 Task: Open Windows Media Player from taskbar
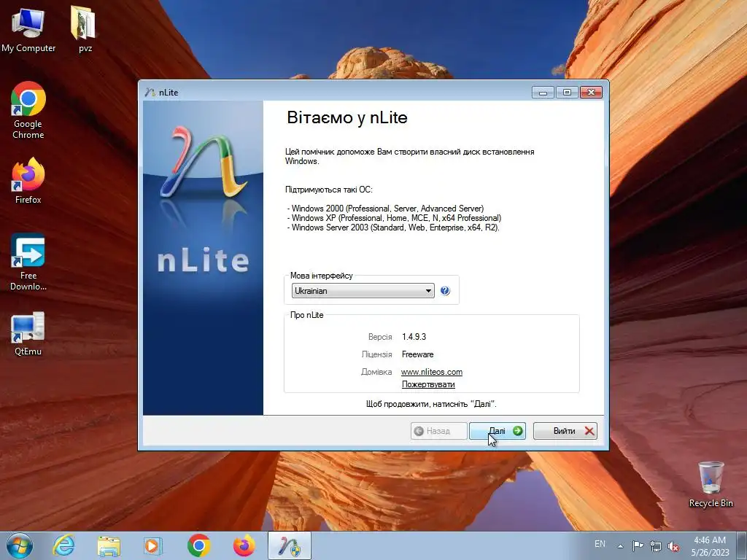153,545
